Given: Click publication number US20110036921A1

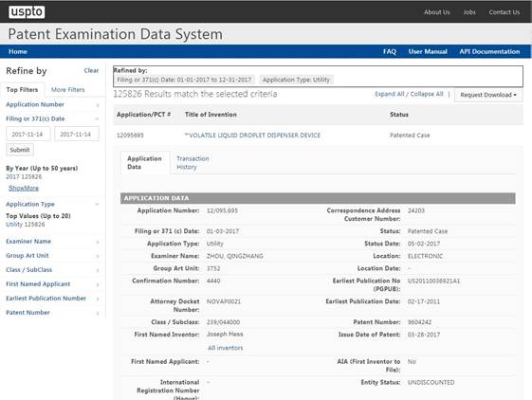Looking at the screenshot, I should point(433,281).
